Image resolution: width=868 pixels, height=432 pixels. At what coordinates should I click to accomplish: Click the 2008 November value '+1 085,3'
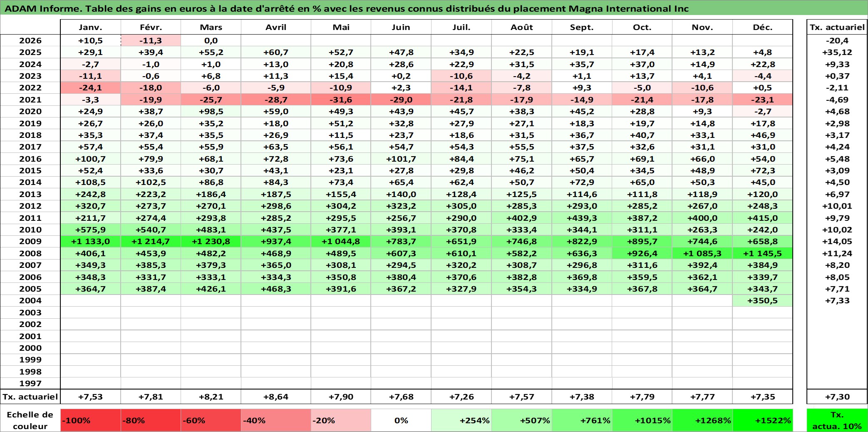pos(702,253)
